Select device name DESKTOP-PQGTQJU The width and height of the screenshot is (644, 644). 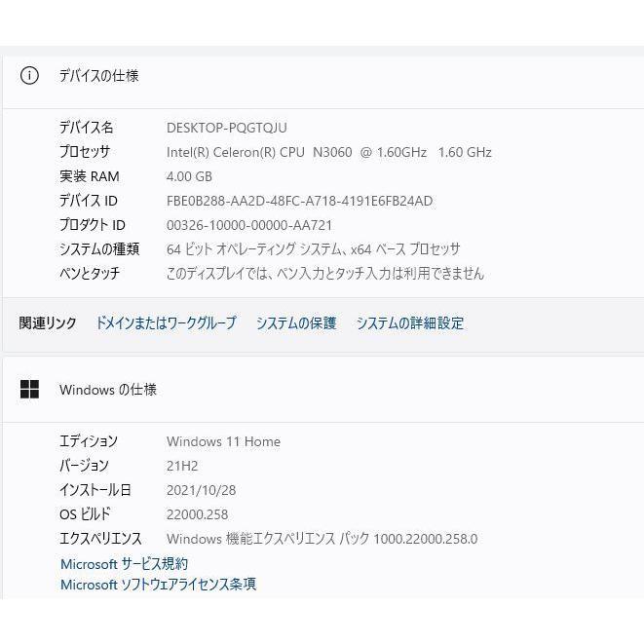[227, 128]
